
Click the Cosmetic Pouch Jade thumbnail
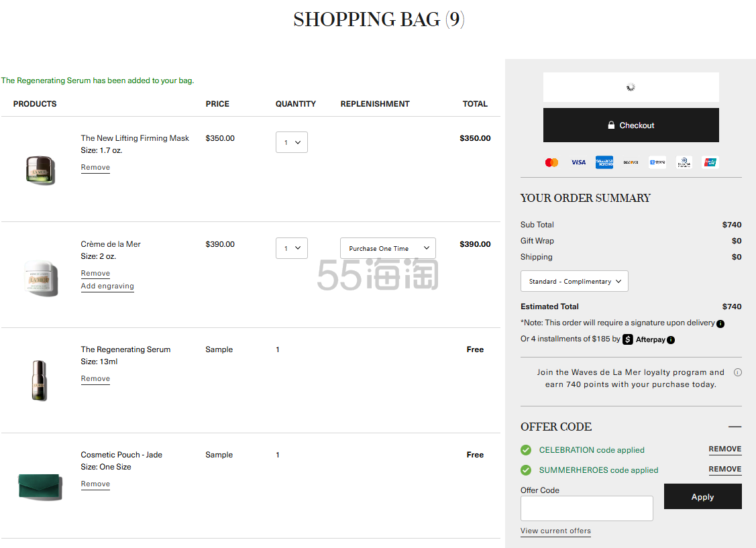point(40,487)
